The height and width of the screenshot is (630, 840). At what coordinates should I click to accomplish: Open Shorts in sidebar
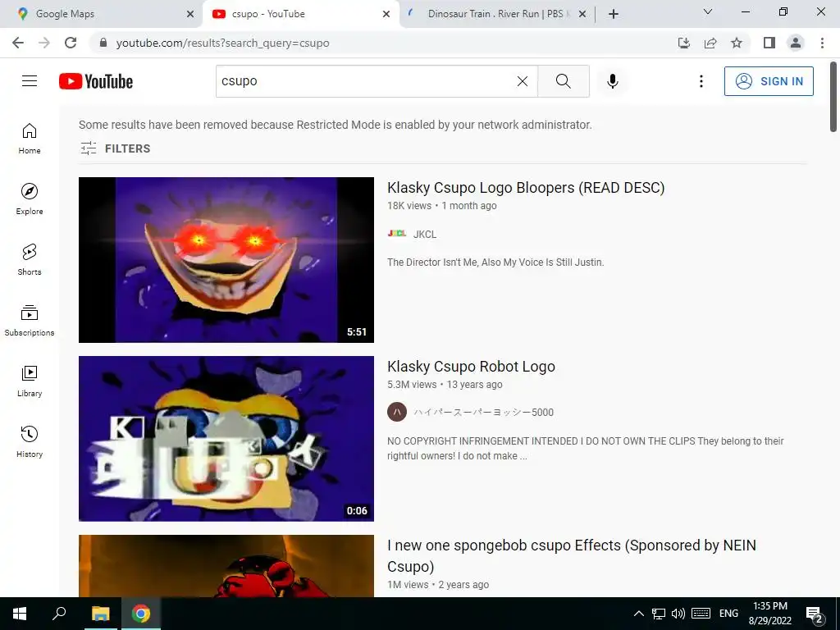(30, 260)
